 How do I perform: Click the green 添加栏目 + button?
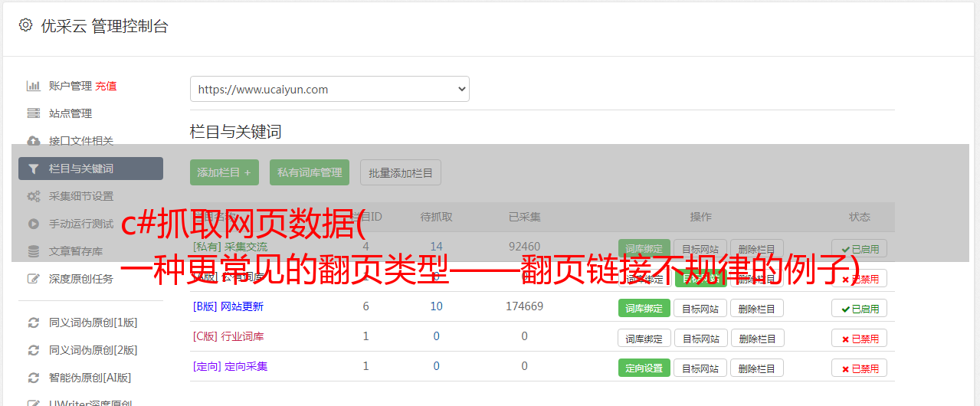225,172
